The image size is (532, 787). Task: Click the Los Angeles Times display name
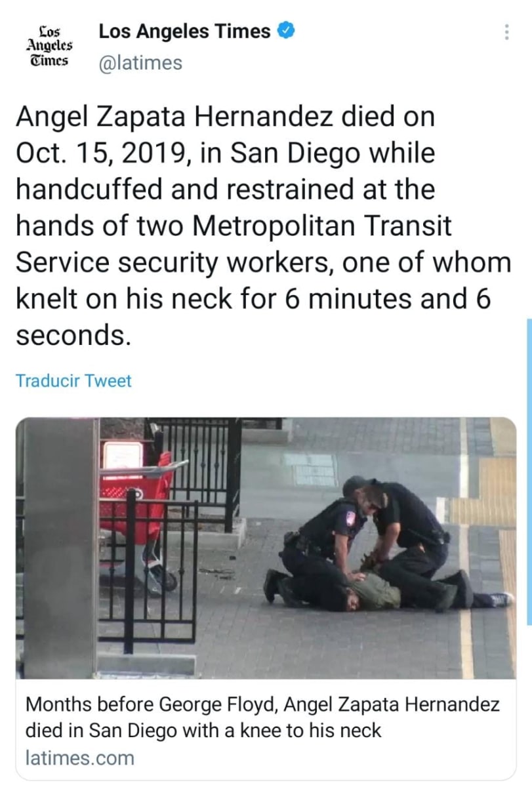184,31
